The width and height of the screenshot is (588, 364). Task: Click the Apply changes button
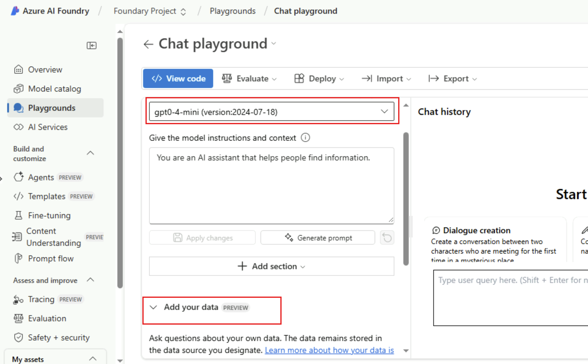click(202, 238)
